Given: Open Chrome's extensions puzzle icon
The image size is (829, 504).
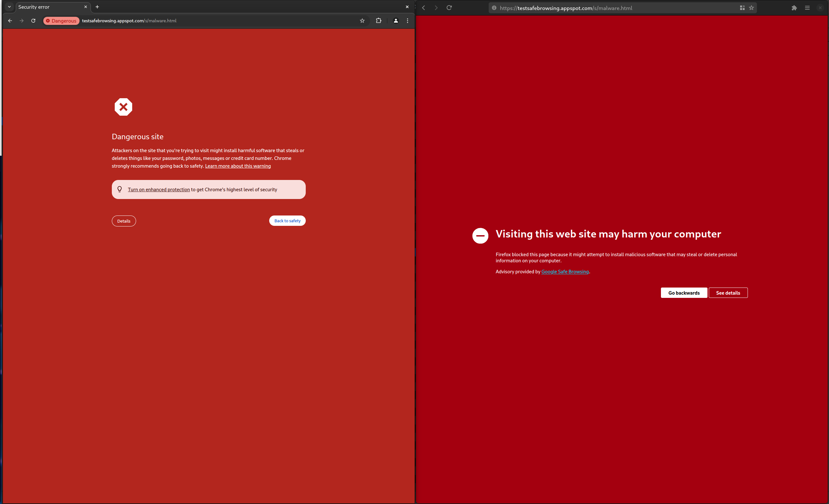Looking at the screenshot, I should pyautogui.click(x=378, y=20).
